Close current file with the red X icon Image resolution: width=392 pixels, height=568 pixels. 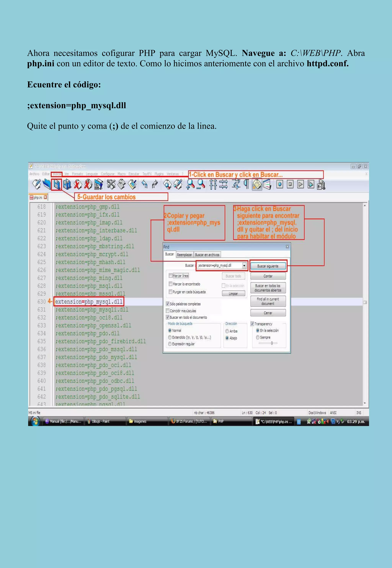point(78,184)
